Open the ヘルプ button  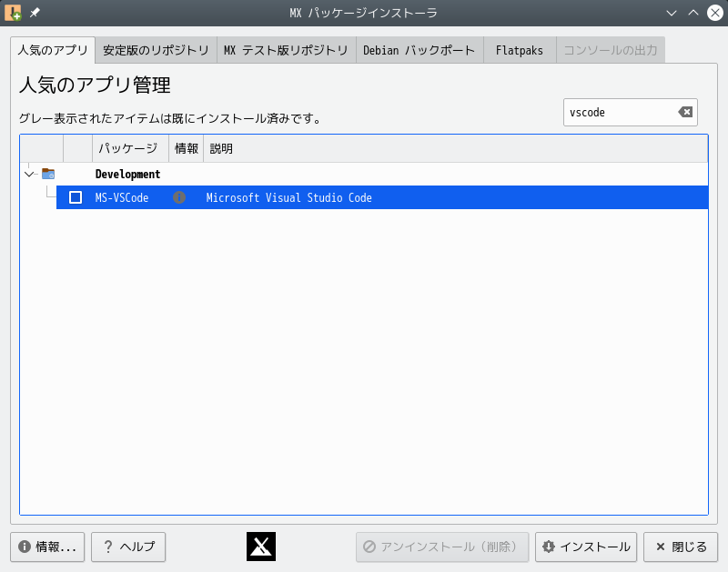pyautogui.click(x=128, y=547)
